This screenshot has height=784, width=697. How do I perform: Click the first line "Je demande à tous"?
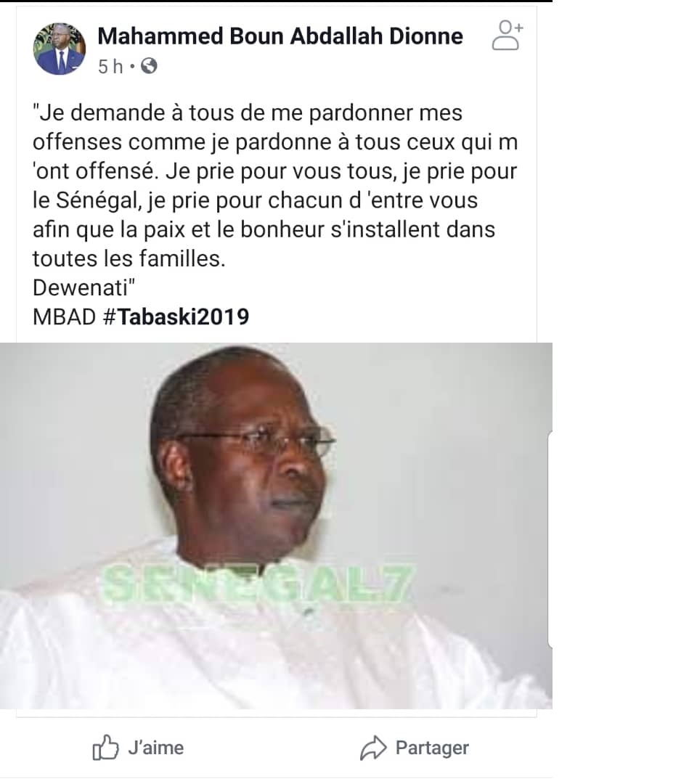[248, 113]
